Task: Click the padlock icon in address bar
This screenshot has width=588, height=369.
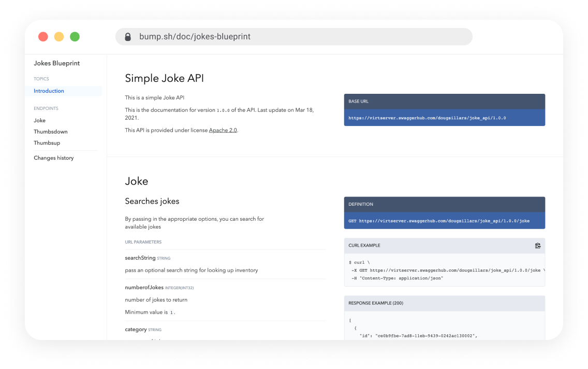Action: point(128,37)
